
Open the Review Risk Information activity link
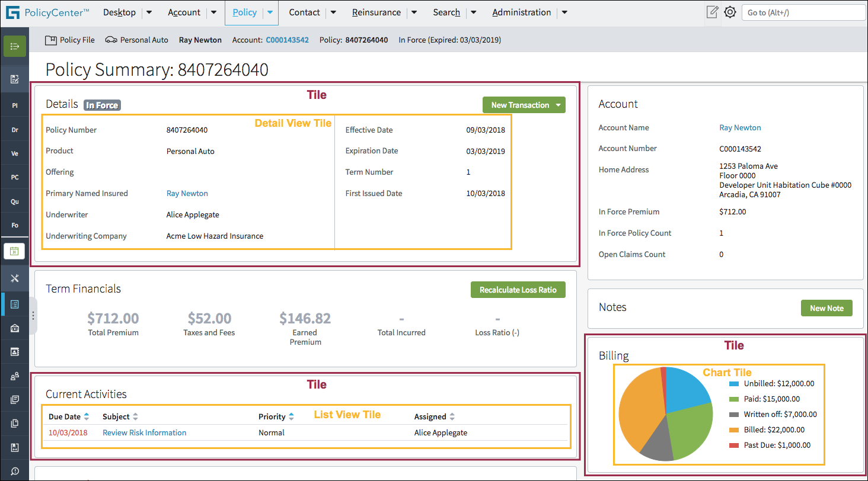(x=144, y=432)
